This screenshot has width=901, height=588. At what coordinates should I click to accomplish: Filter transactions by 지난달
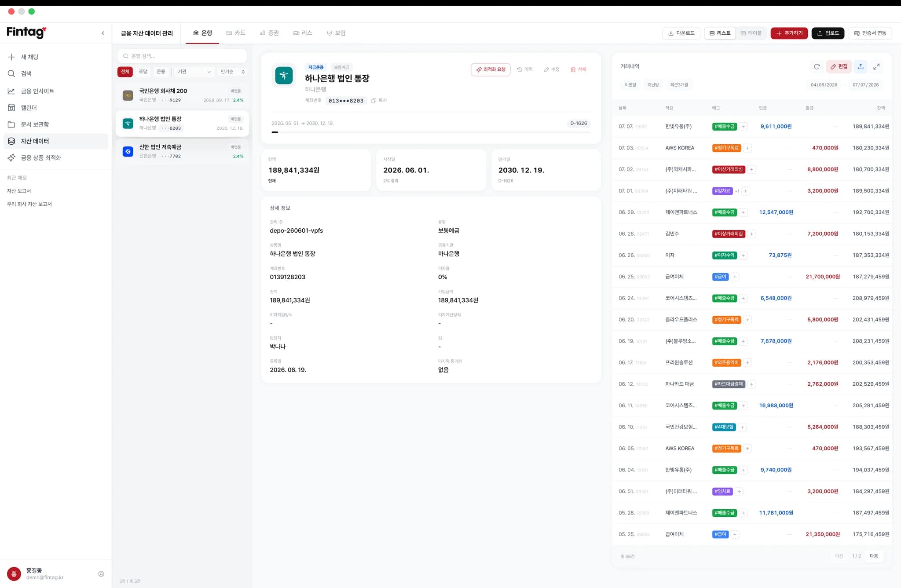pyautogui.click(x=653, y=85)
